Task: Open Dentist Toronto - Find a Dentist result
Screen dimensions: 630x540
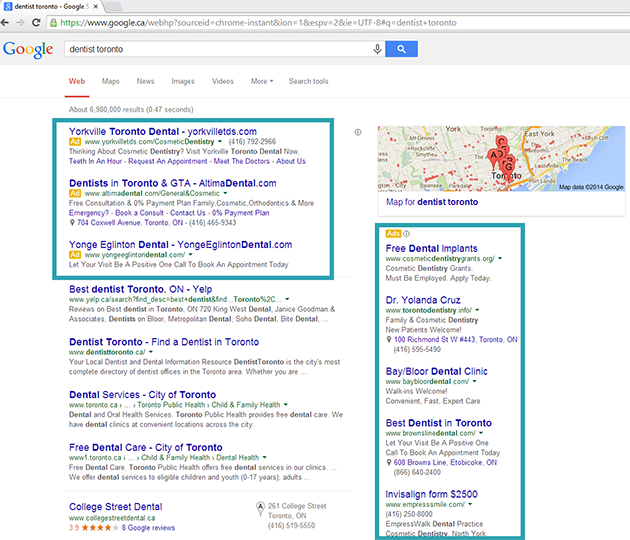Action: 164,342
